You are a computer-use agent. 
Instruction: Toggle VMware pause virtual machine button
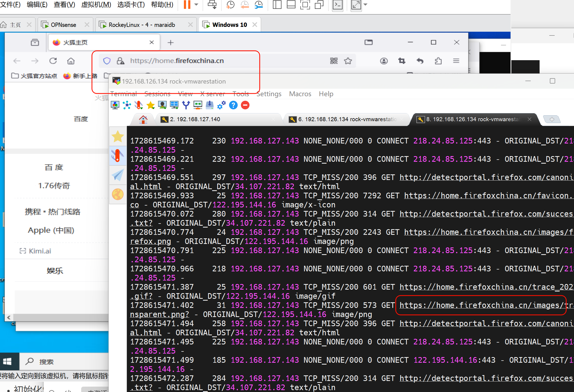tap(187, 5)
